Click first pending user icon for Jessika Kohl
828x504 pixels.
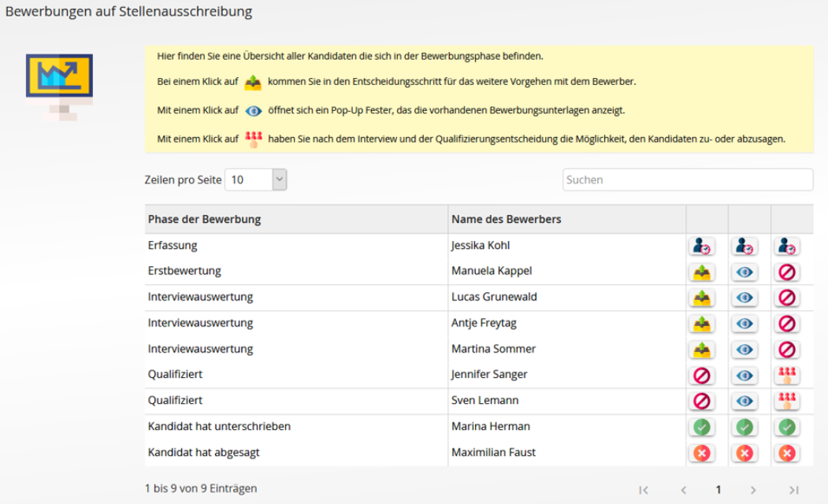[702, 246]
